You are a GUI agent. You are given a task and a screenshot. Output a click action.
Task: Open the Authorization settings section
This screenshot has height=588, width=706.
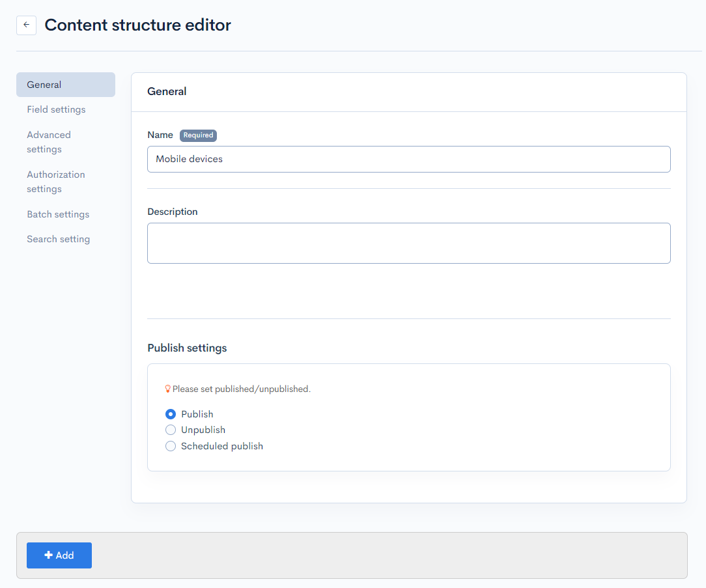tap(56, 181)
